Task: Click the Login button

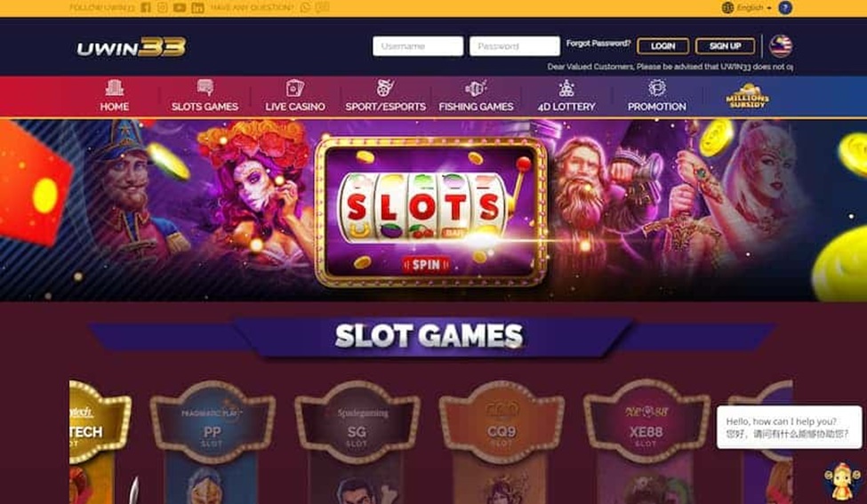Action: click(x=663, y=46)
